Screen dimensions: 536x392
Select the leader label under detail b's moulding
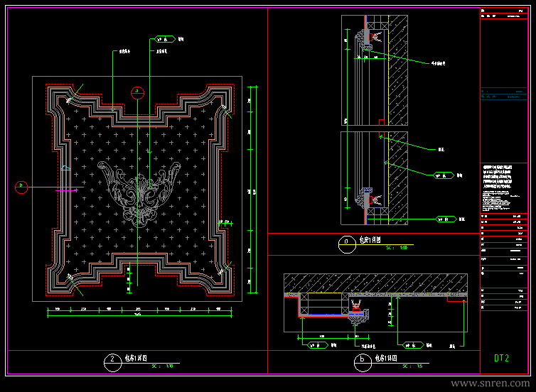point(368,347)
